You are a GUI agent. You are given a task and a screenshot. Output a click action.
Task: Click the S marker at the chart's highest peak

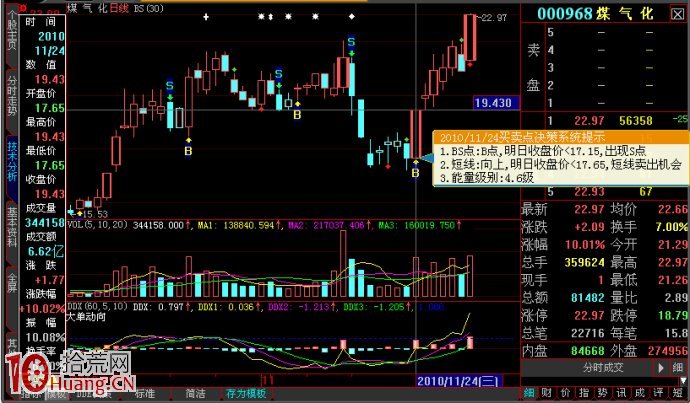(351, 42)
